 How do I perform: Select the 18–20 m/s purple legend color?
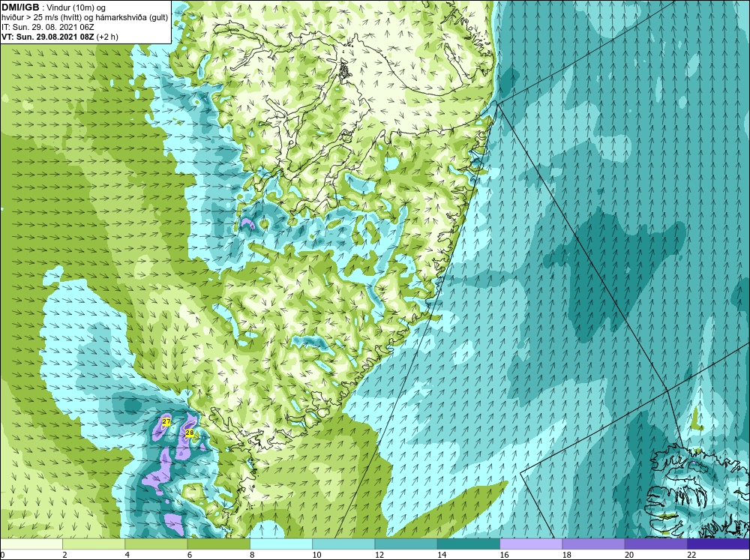(593, 544)
